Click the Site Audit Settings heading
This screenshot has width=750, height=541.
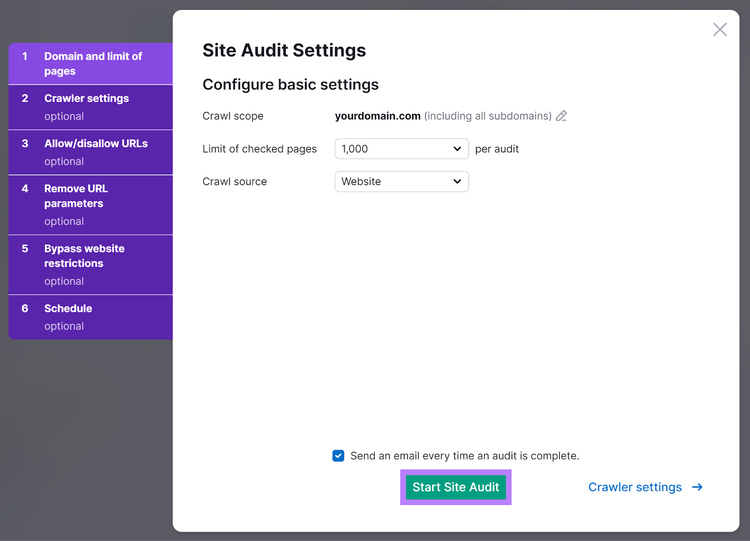pos(284,50)
